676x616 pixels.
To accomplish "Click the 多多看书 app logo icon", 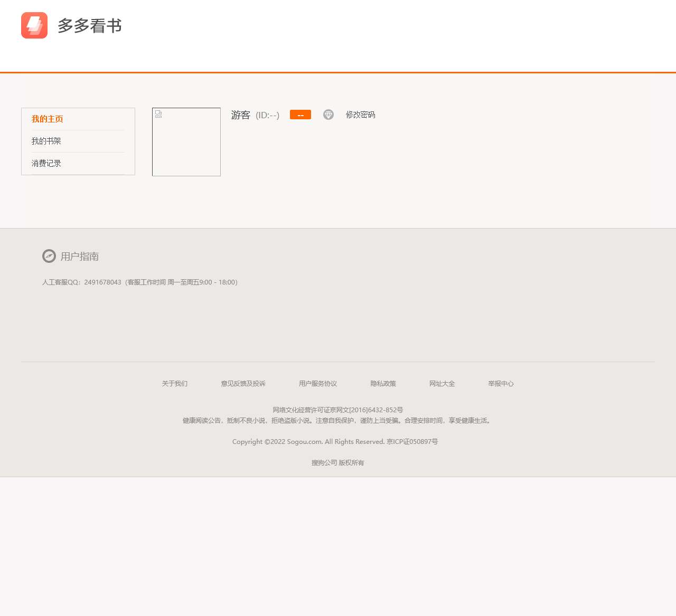I will pos(34,25).
